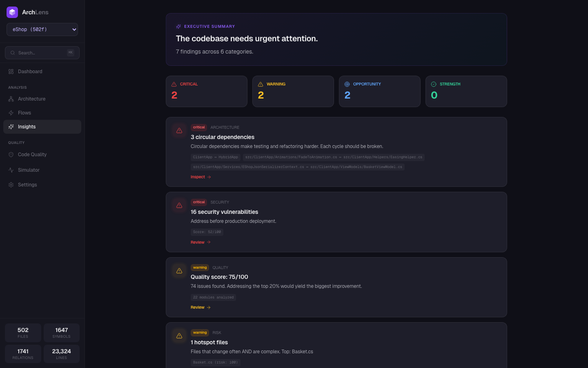The image size is (588, 368).
Task: Click the ClientApp ↔ HybridApp dependency tag
Action: point(215,157)
